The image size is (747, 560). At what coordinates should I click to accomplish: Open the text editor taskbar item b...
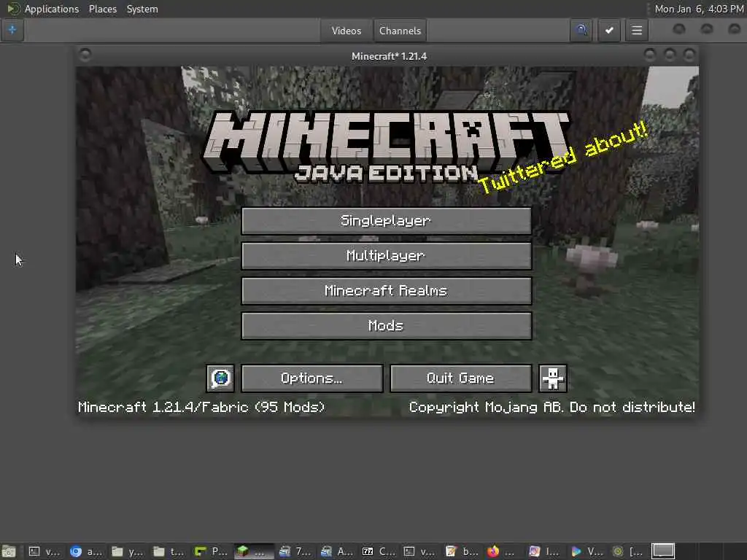pos(461,551)
